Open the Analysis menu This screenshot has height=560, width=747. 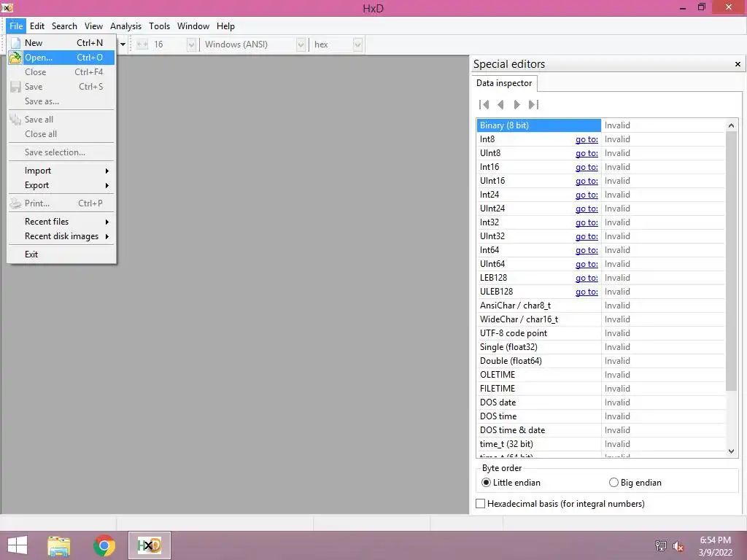coord(125,26)
